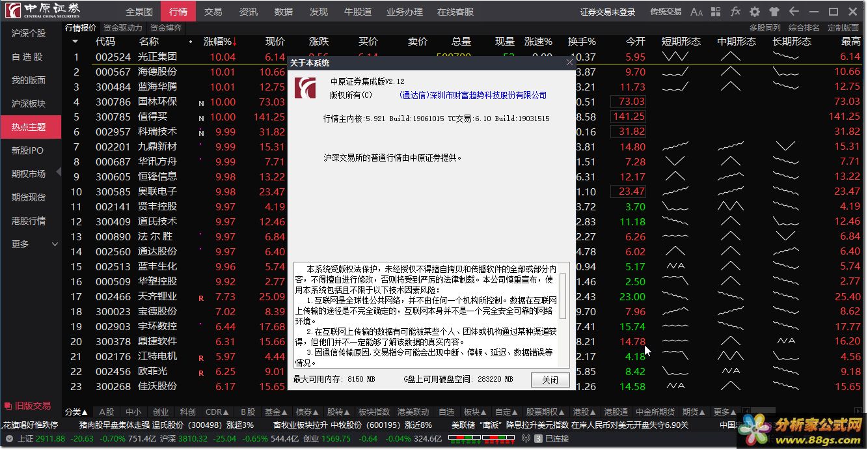
Task: Click the AA font size icon
Action: [696, 12]
